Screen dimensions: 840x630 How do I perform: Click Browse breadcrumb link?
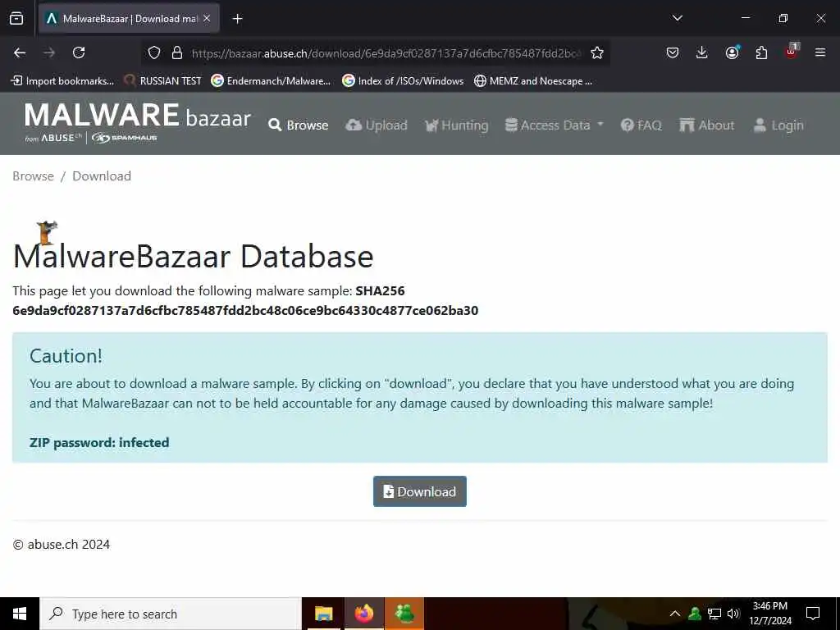[33, 176]
